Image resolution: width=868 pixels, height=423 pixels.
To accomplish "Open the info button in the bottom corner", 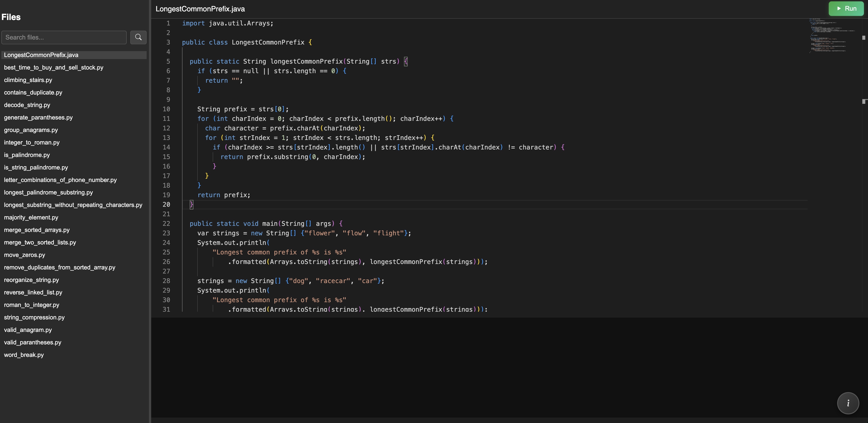I will point(848,403).
